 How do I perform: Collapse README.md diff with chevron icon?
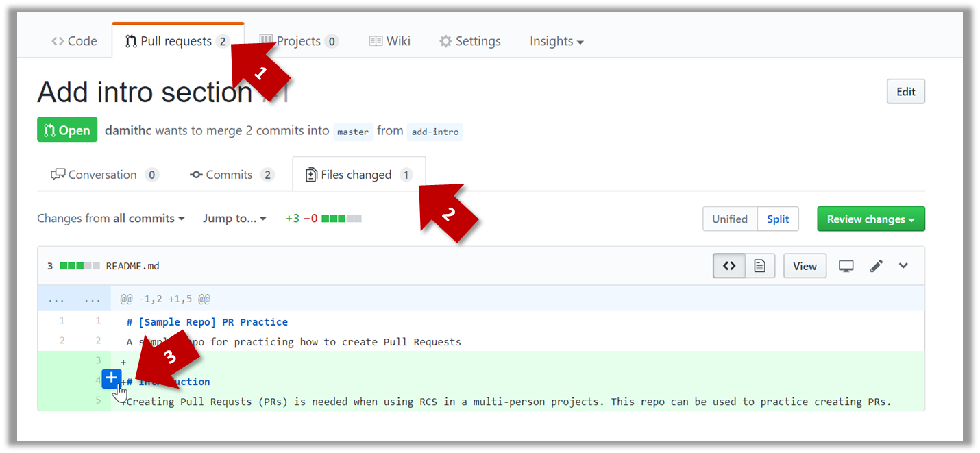click(x=903, y=266)
